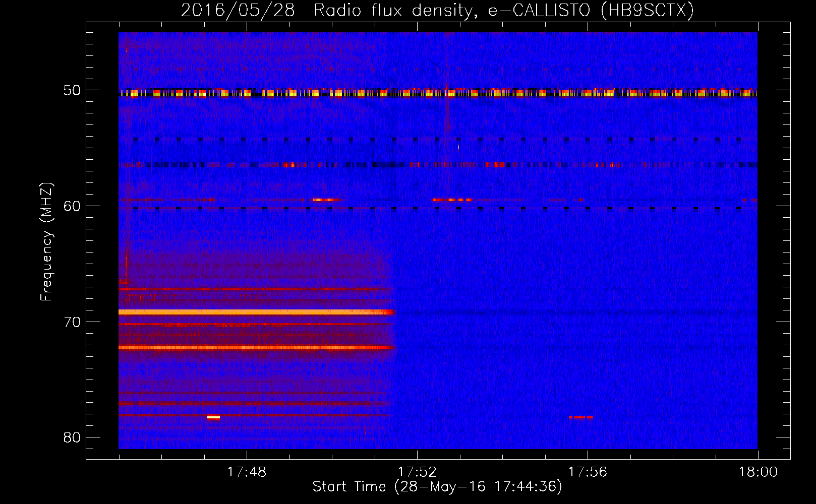This screenshot has height=504, width=816.
Task: Click the '17:56' time axis label
Action: pos(588,472)
